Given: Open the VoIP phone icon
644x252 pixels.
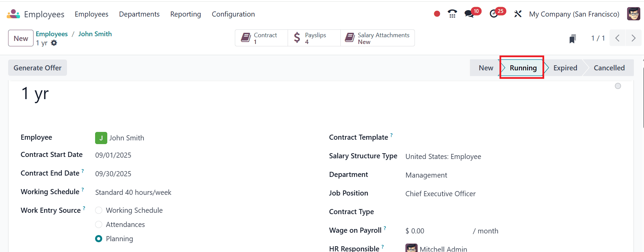Looking at the screenshot, I should [452, 14].
